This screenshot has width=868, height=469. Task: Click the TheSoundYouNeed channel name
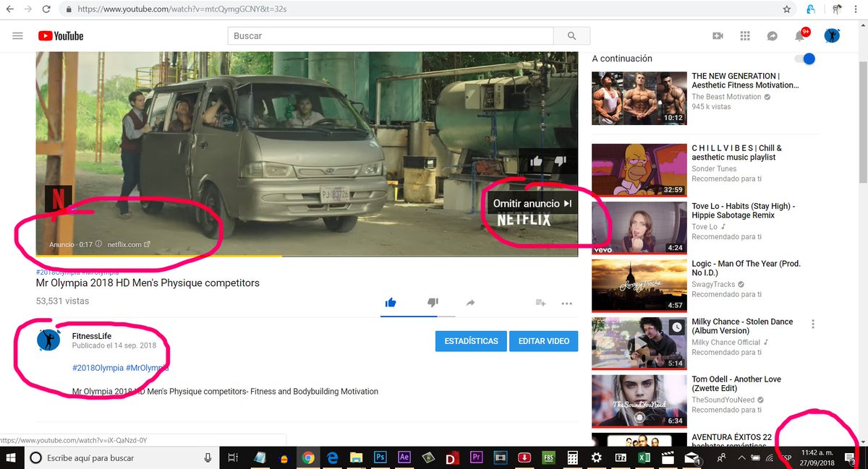pyautogui.click(x=723, y=400)
